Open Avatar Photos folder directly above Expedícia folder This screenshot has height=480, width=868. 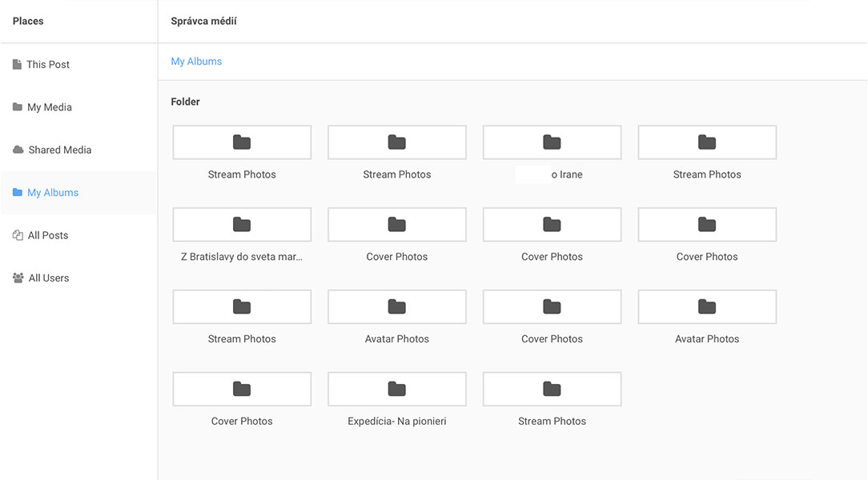[x=397, y=307]
